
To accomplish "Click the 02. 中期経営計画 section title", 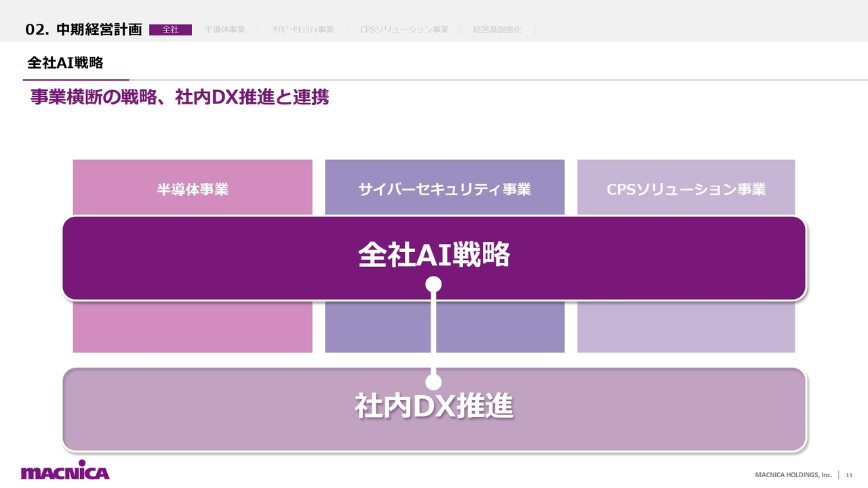I will click(83, 29).
